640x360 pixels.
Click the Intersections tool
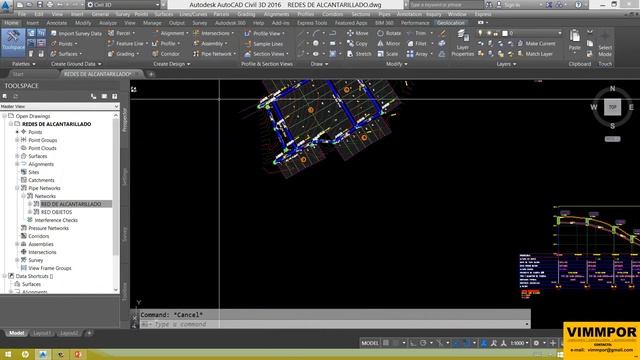[213, 33]
